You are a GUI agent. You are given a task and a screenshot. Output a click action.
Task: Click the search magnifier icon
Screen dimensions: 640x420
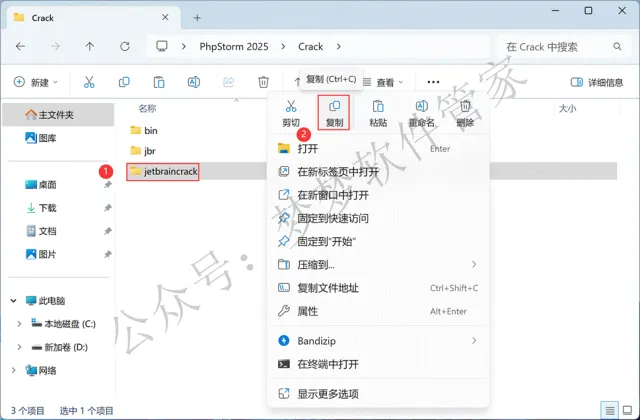617,47
